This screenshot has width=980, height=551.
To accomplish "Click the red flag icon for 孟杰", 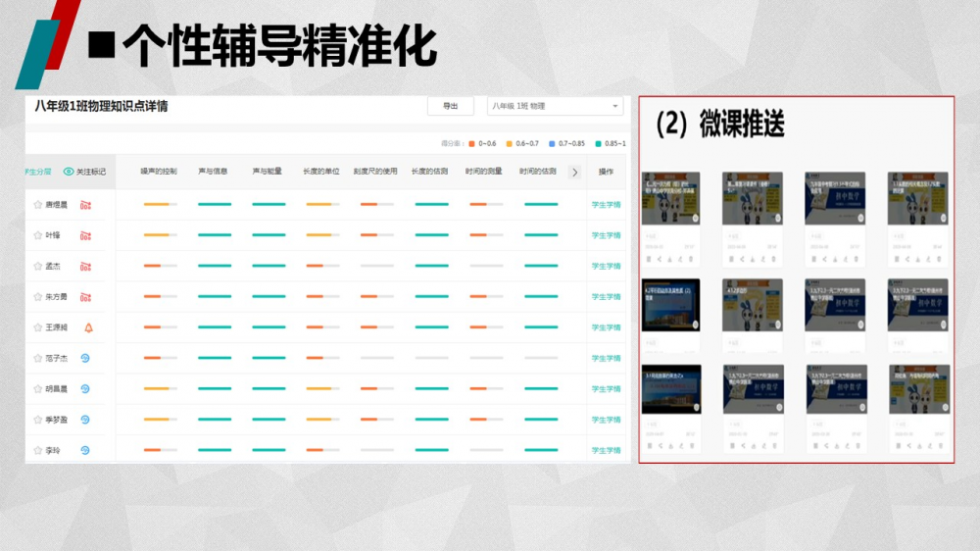I will pyautogui.click(x=85, y=267).
